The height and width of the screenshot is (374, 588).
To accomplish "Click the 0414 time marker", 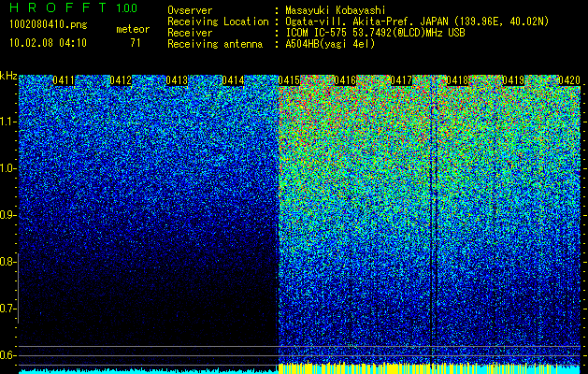I will pyautogui.click(x=233, y=80).
